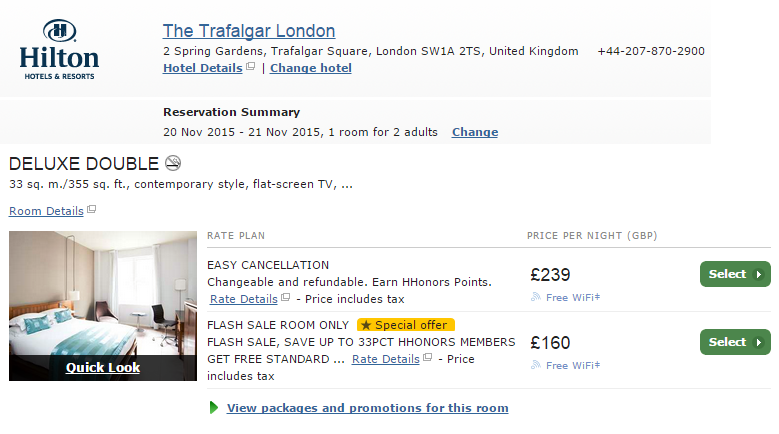Click the Hilton Hotels & Resorts logo
The width and height of the screenshot is (779, 434).
[x=59, y=50]
